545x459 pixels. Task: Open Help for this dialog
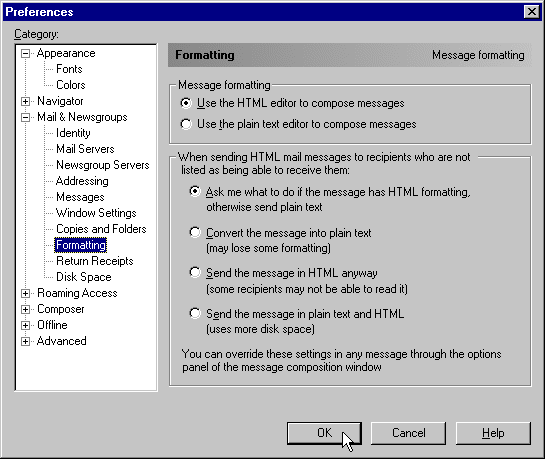pyautogui.click(x=493, y=433)
